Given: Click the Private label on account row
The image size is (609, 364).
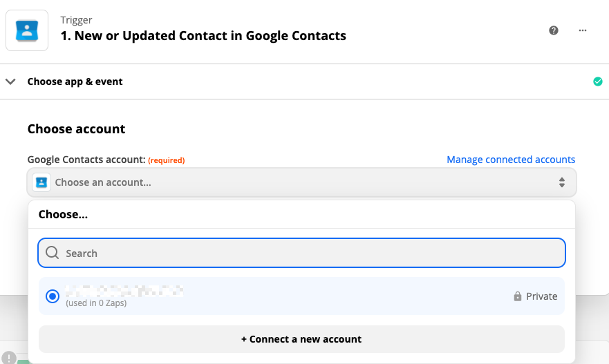Looking at the screenshot, I should click(x=541, y=296).
